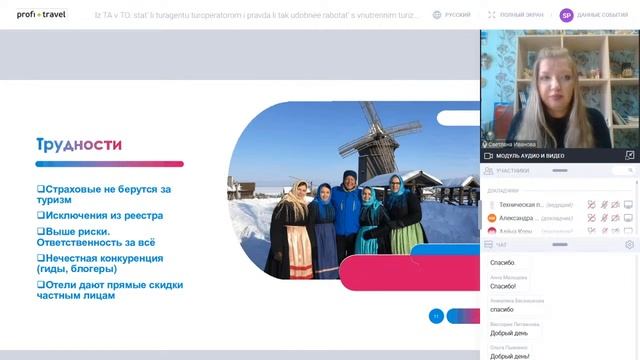Click the chat panel icon

tap(488, 244)
